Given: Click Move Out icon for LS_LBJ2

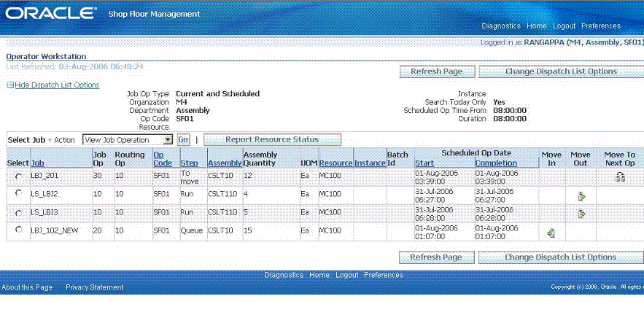Looking at the screenshot, I should pyautogui.click(x=581, y=197).
